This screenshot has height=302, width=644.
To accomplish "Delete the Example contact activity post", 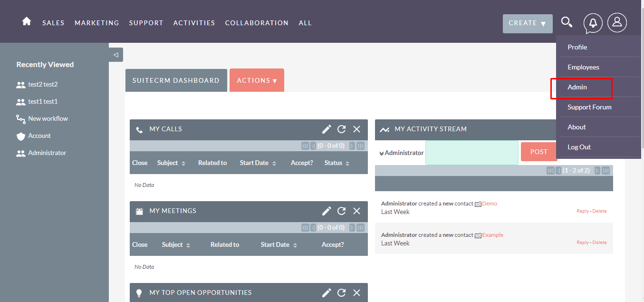I will point(599,243).
